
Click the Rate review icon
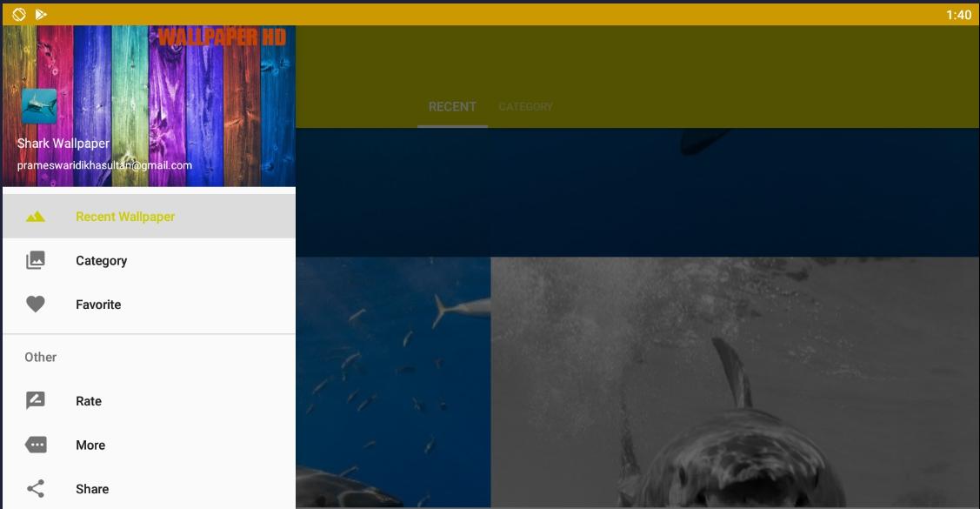(x=36, y=400)
